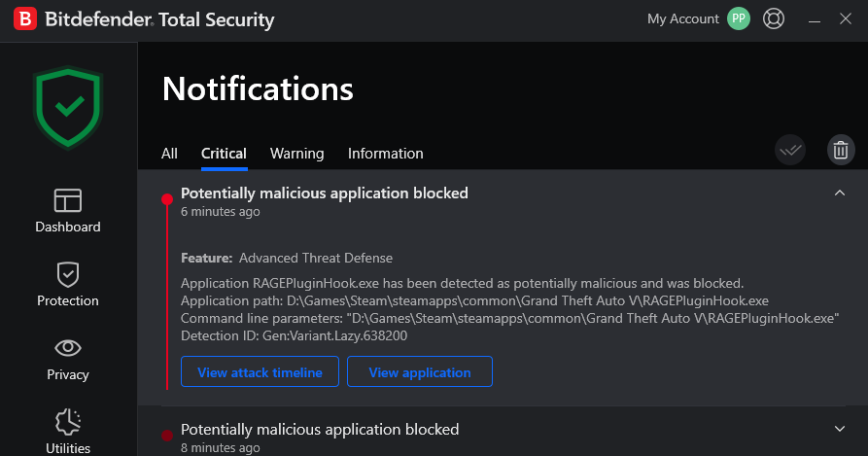
Task: Open the Privacy eye icon
Action: click(x=68, y=348)
